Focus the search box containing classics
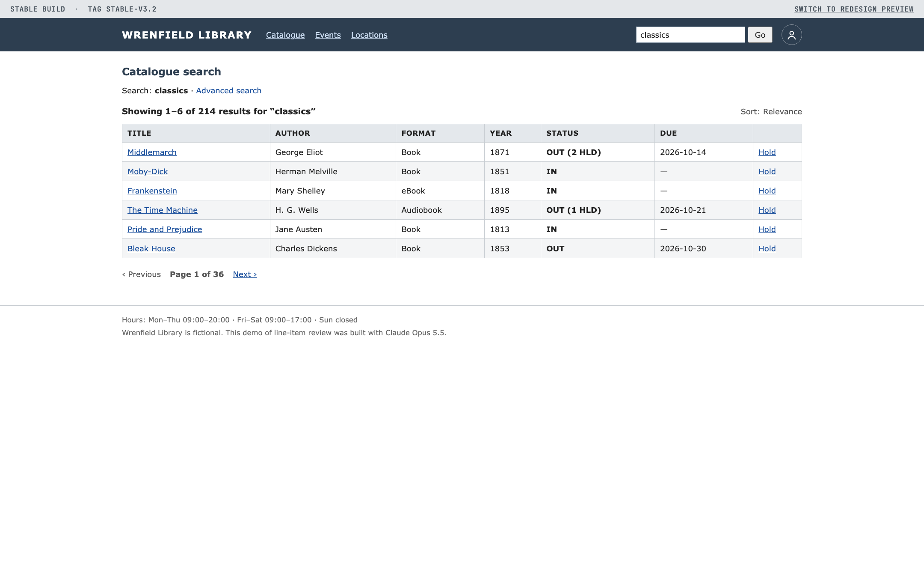This screenshot has width=924, height=578. point(690,35)
